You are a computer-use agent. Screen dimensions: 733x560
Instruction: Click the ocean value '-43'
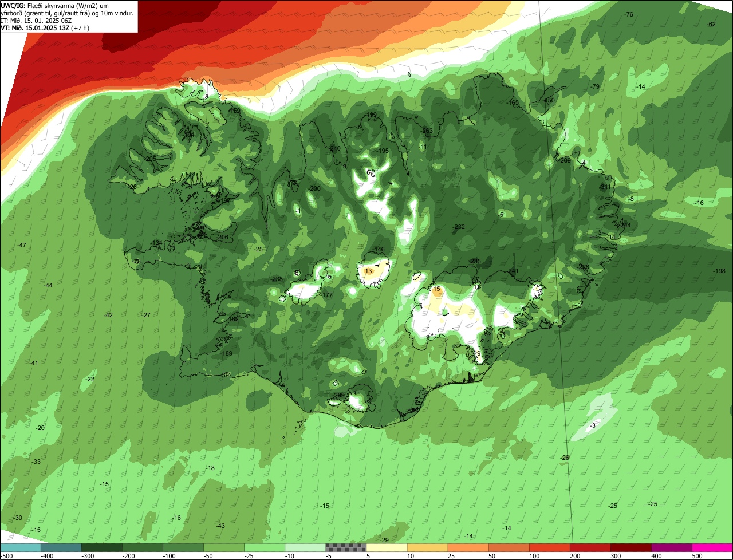tap(220, 526)
